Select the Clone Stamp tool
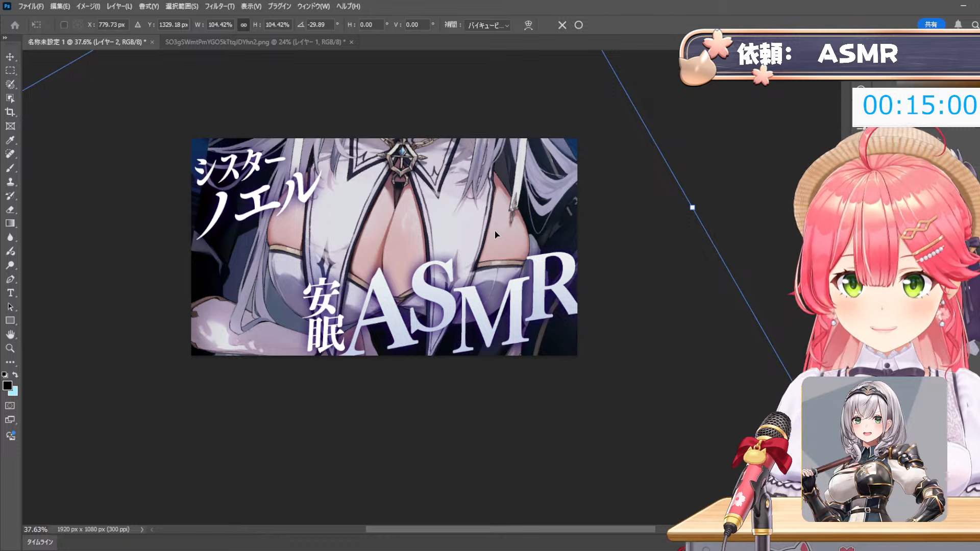Screen dimensions: 980x551 10,182
